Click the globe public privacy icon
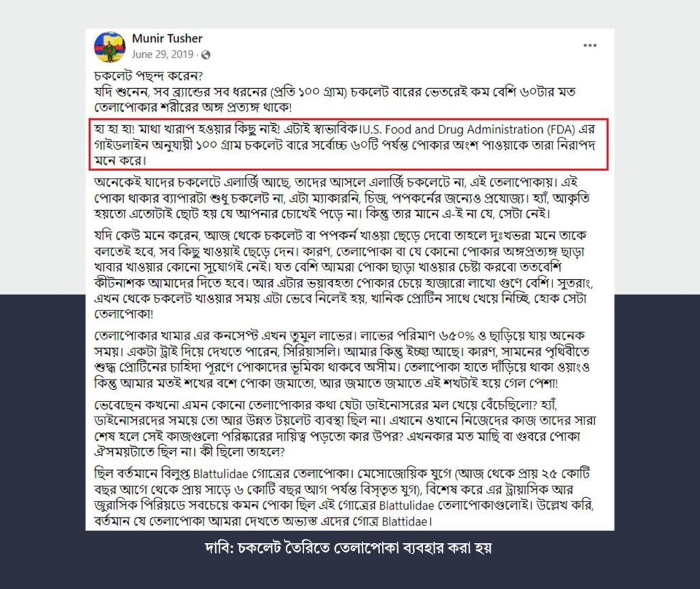The width and height of the screenshot is (700, 589). point(206,55)
